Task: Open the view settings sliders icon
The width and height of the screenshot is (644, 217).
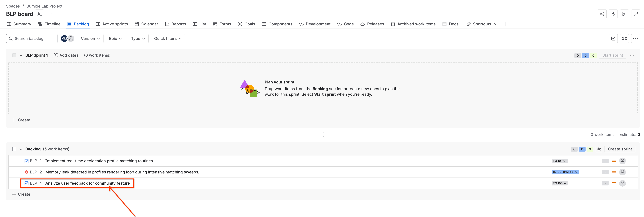Action: pyautogui.click(x=624, y=39)
